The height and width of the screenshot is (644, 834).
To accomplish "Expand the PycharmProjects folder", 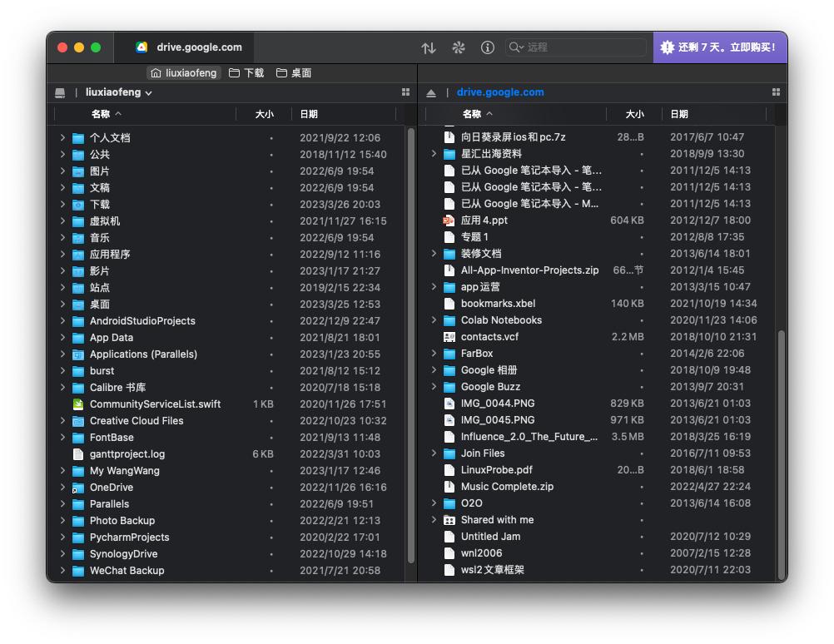I will coord(62,537).
